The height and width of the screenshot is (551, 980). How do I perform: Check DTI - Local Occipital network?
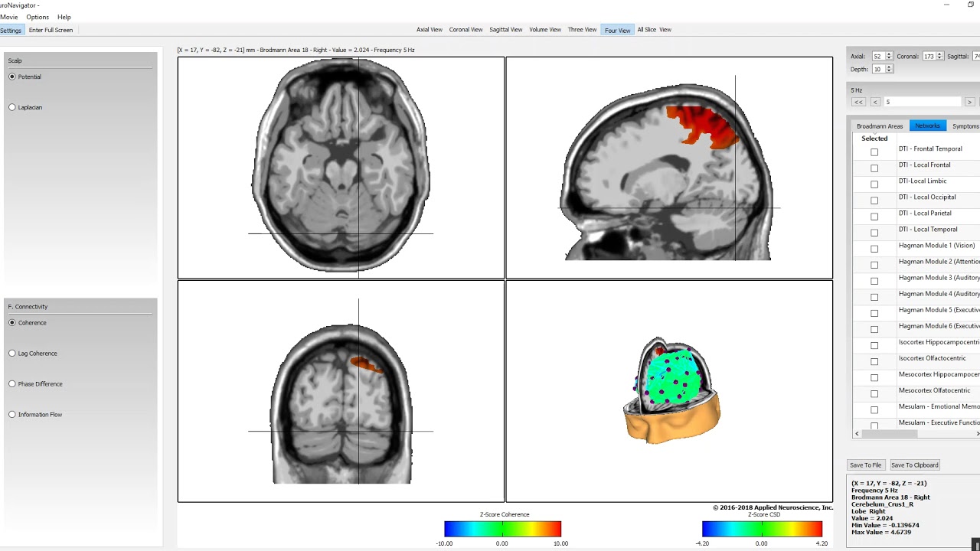(x=874, y=201)
